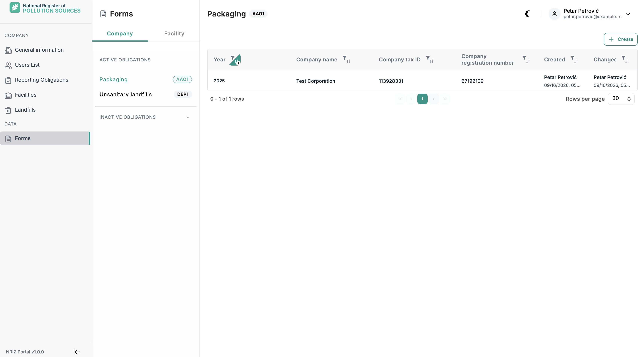Screen dimensions: 644x357
Task: Click the 113928331 tax ID cell
Action: coord(391,81)
